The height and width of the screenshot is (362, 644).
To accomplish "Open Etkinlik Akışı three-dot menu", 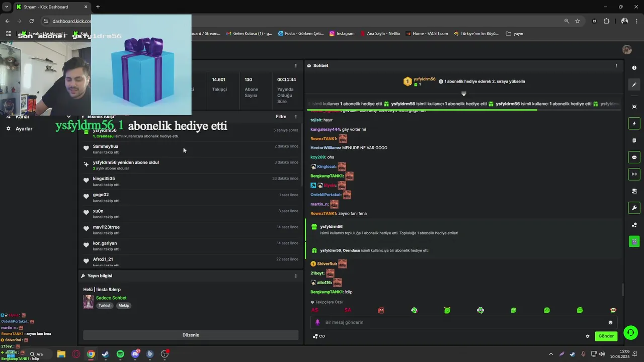I will click(x=296, y=117).
